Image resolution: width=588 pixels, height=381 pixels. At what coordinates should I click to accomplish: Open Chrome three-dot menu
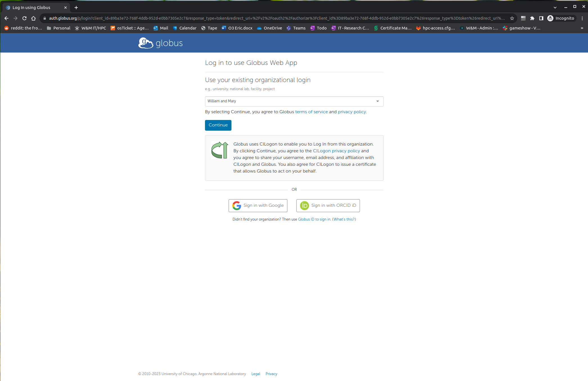click(x=582, y=18)
